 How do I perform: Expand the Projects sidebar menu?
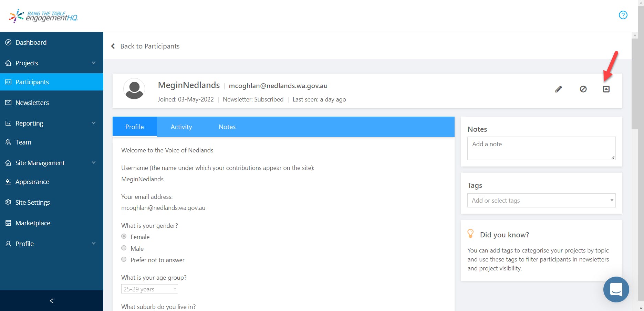pos(52,63)
